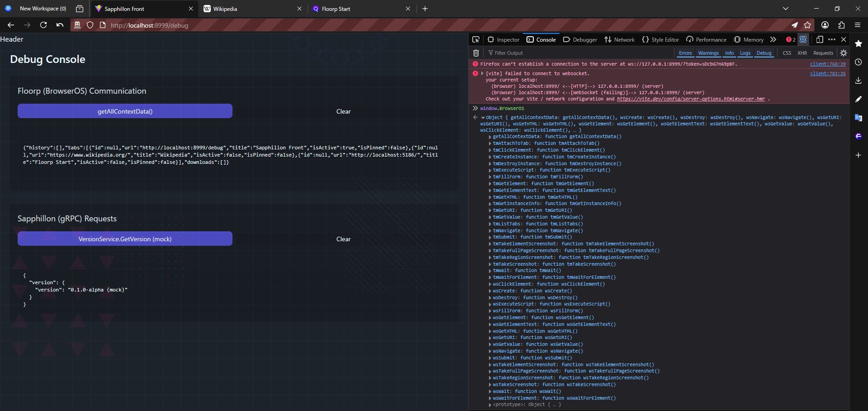Open the client:768:39 source link
The width and height of the screenshot is (868, 411).
point(827,64)
